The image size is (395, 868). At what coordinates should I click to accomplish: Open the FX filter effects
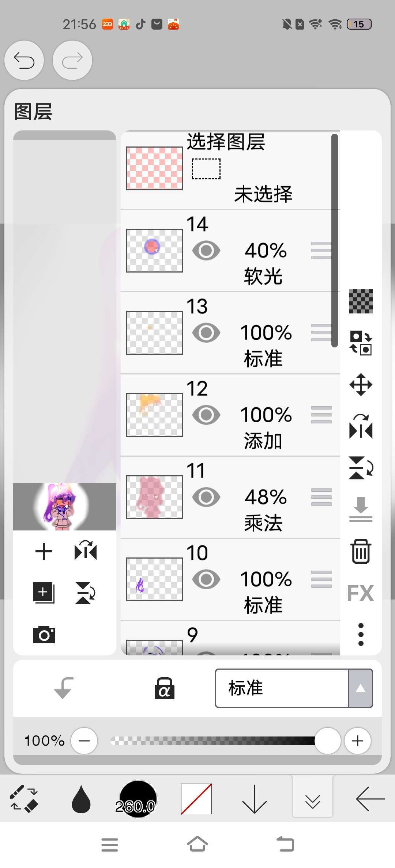[361, 593]
